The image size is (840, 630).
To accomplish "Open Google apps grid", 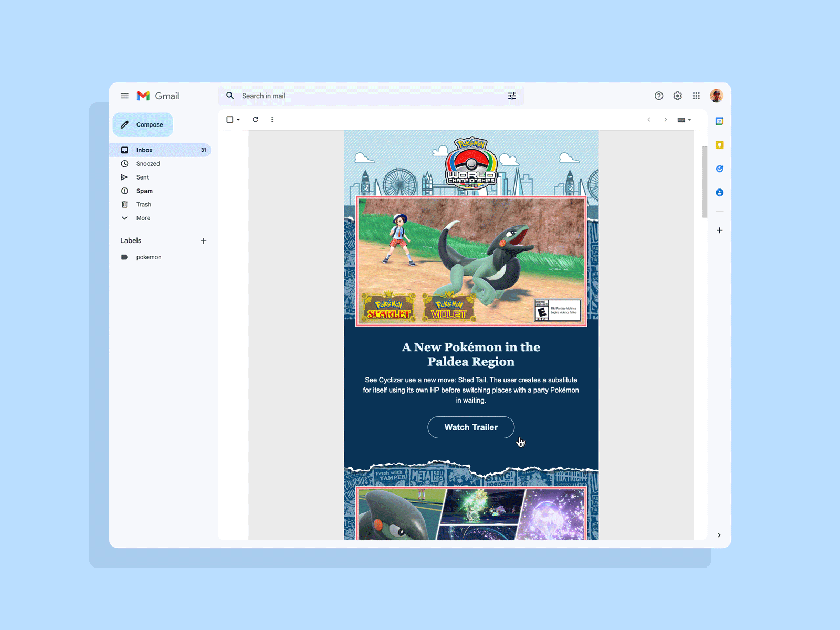I will (x=696, y=96).
